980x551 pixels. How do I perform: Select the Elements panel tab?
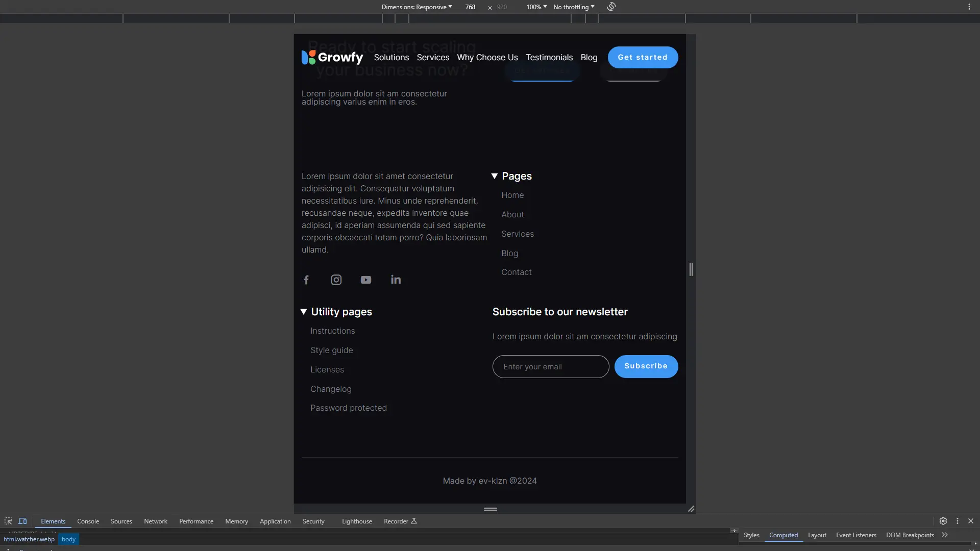(53, 521)
